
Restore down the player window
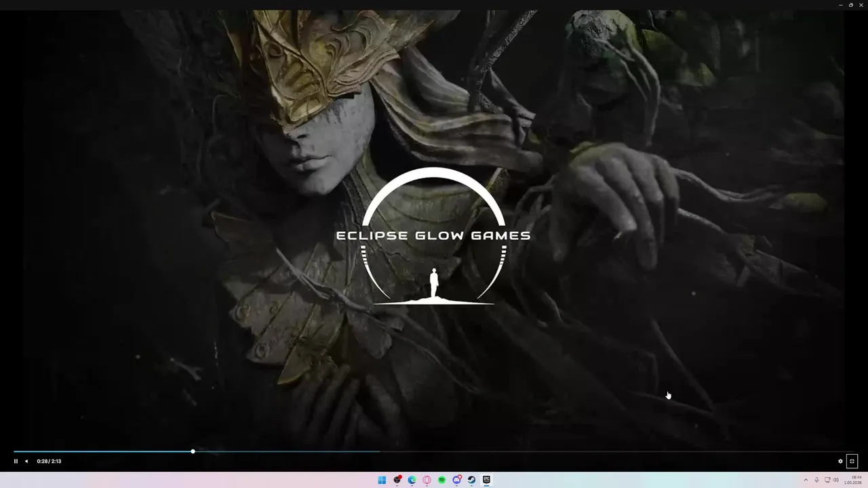(x=851, y=5)
